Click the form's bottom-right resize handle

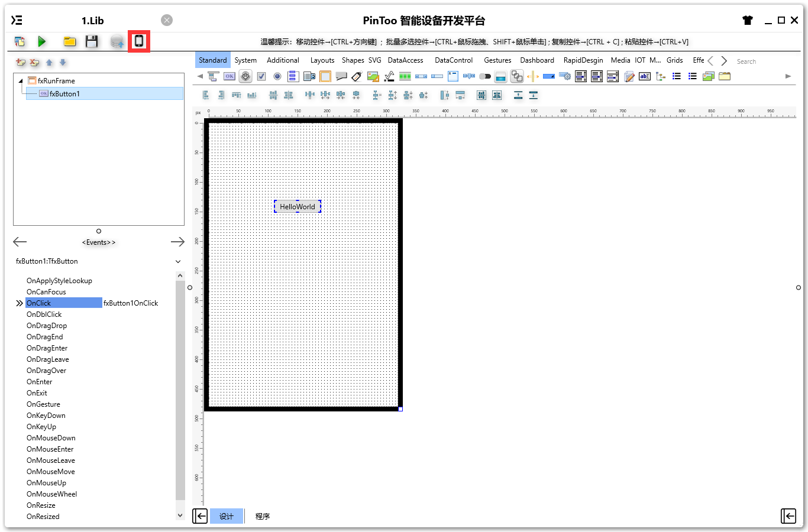(x=400, y=409)
